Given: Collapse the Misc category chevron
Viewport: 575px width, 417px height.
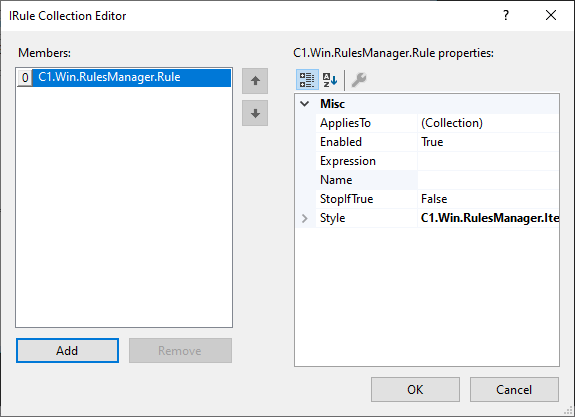Looking at the screenshot, I should pos(305,104).
